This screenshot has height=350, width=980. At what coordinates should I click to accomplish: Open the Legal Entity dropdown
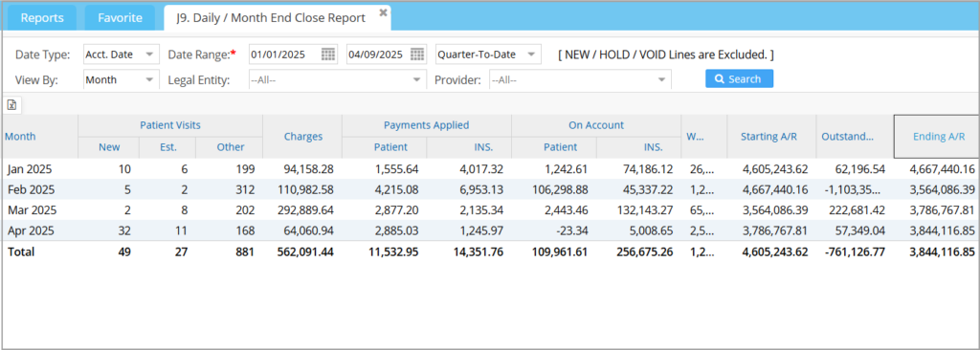coord(337,79)
